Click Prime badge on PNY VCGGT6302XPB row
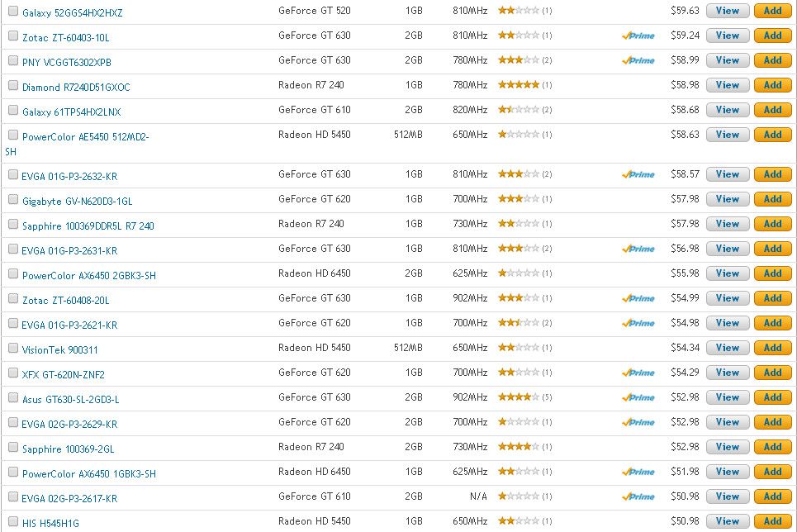Screen dimensions: 797x532 pyautogui.click(x=638, y=61)
